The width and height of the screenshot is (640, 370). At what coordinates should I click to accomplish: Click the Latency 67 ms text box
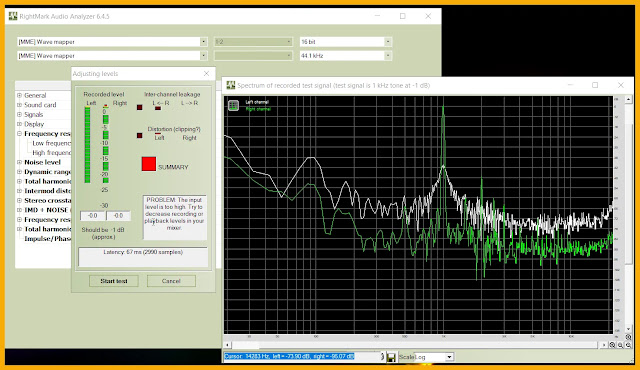143,257
